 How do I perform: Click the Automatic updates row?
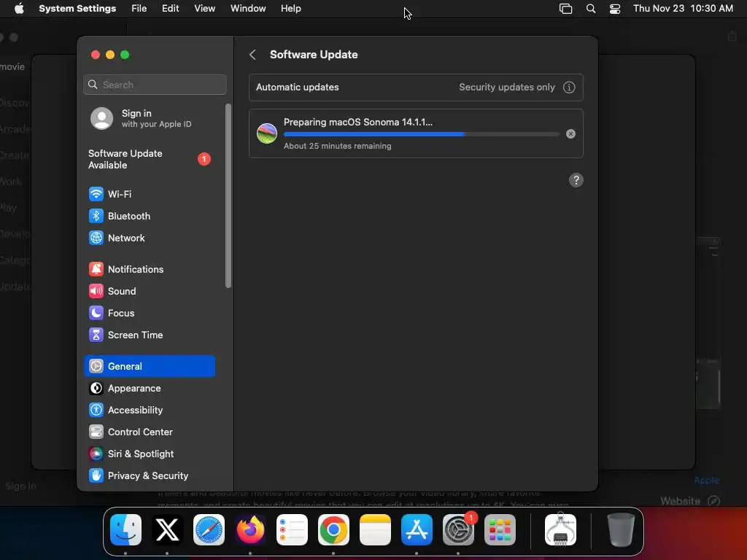pyautogui.click(x=416, y=87)
